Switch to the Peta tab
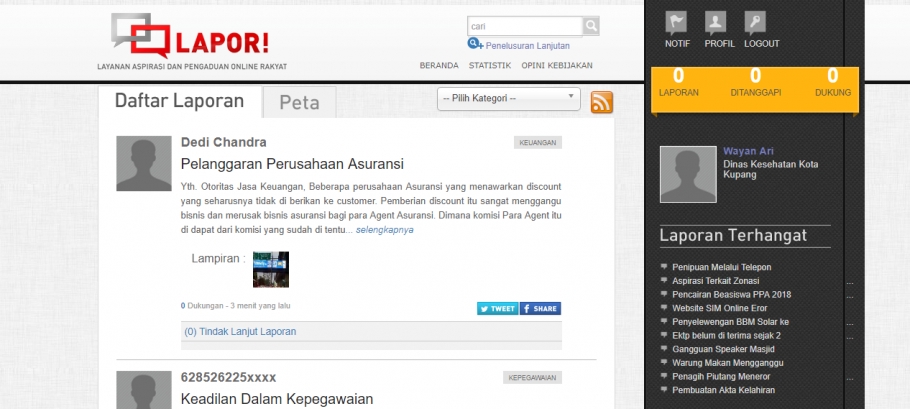 pos(299,102)
